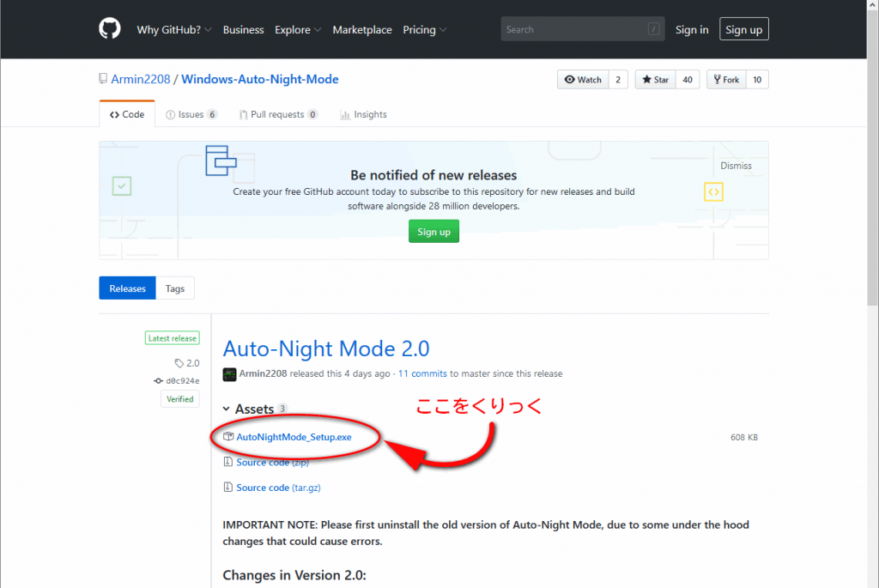Screen dimensions: 879x588
Task: Click the GitHub Octocat logo
Action: pos(110,29)
